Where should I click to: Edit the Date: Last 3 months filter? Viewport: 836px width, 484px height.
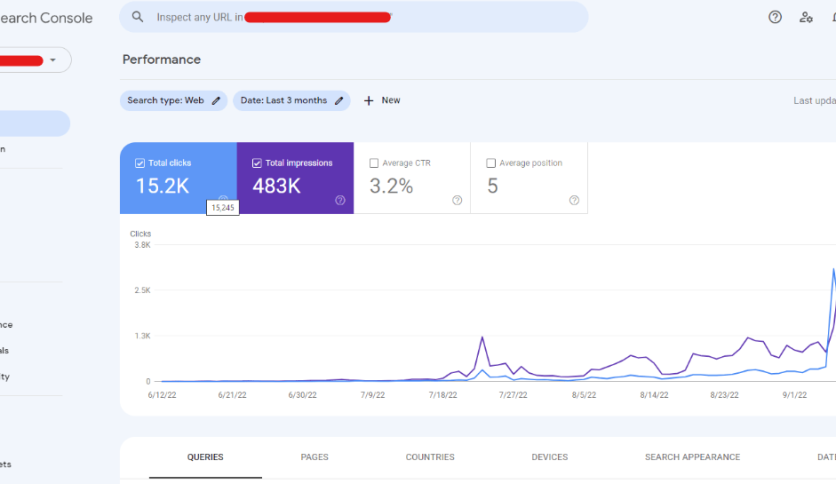coord(292,101)
